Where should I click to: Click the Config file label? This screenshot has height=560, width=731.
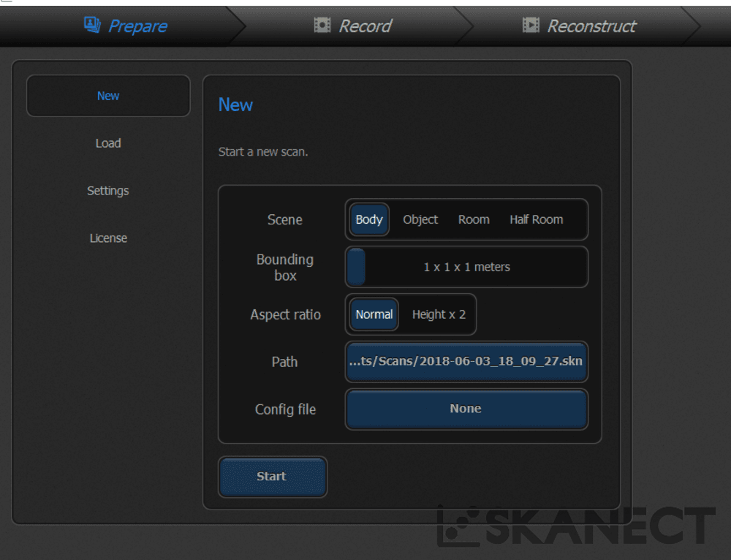point(285,409)
